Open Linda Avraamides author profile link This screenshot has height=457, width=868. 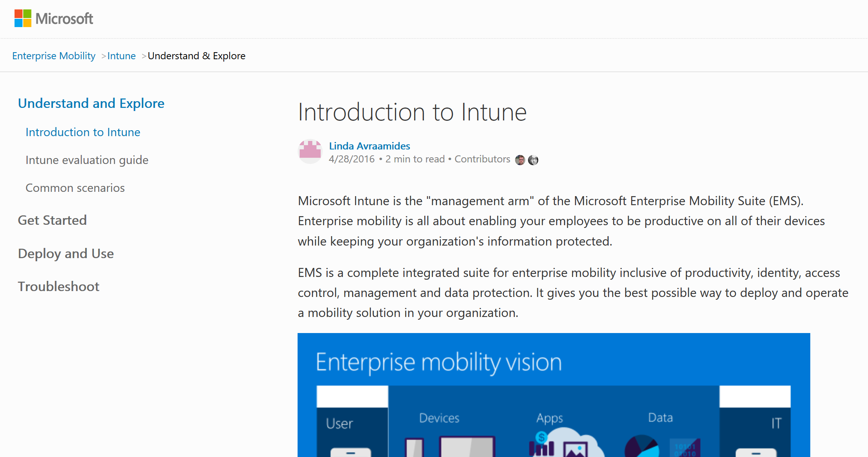pos(369,146)
